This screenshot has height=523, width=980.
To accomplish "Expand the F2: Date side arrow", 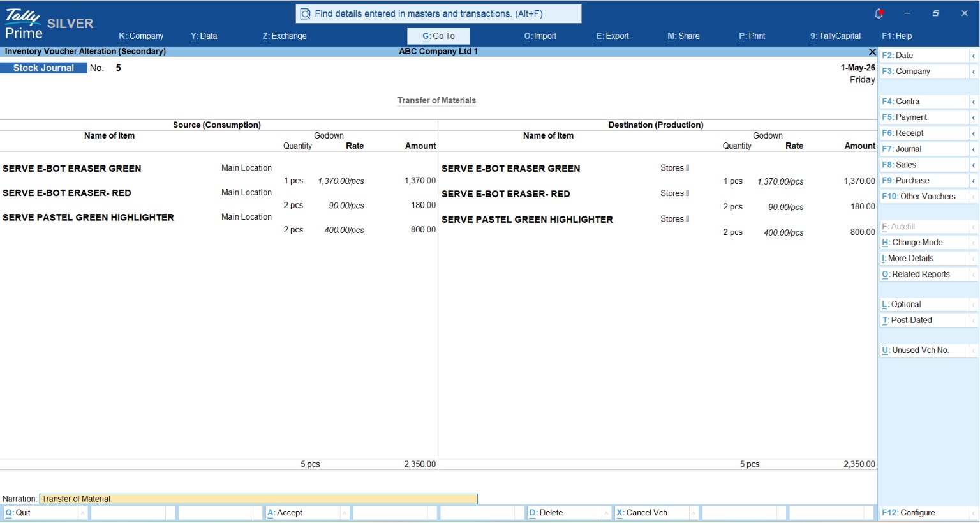I will [x=974, y=56].
